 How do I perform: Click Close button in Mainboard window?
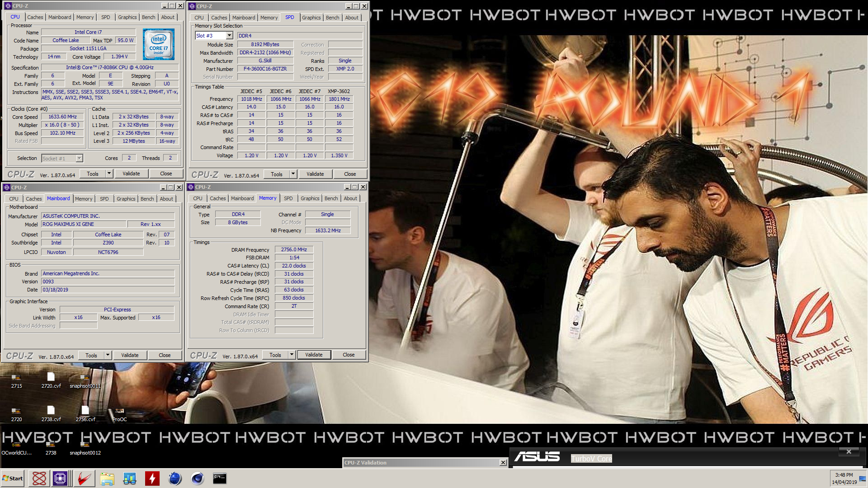click(x=165, y=355)
